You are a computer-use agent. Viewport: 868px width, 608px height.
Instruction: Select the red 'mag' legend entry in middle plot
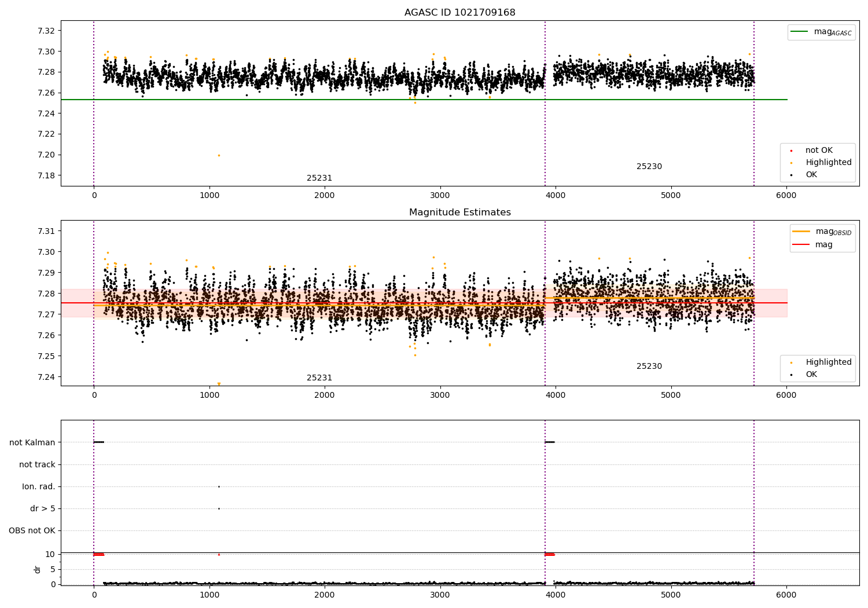coord(824,245)
